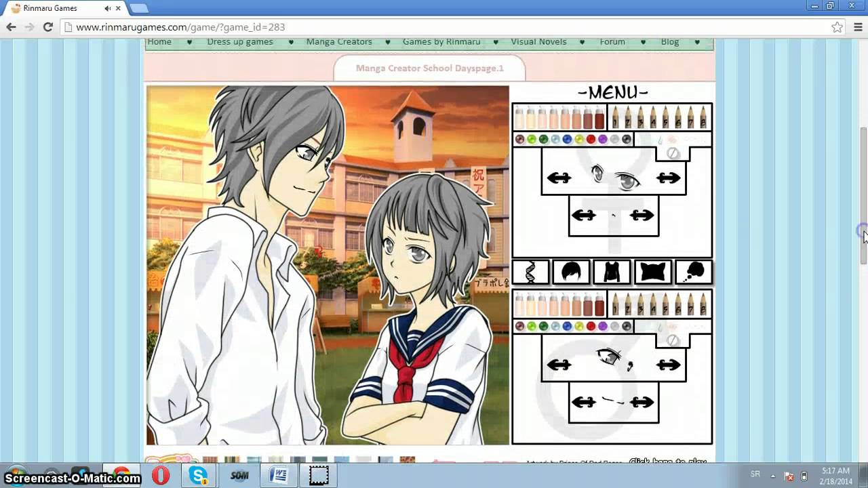Open the Dress up games menu
The height and width of the screenshot is (488, 868).
[240, 42]
